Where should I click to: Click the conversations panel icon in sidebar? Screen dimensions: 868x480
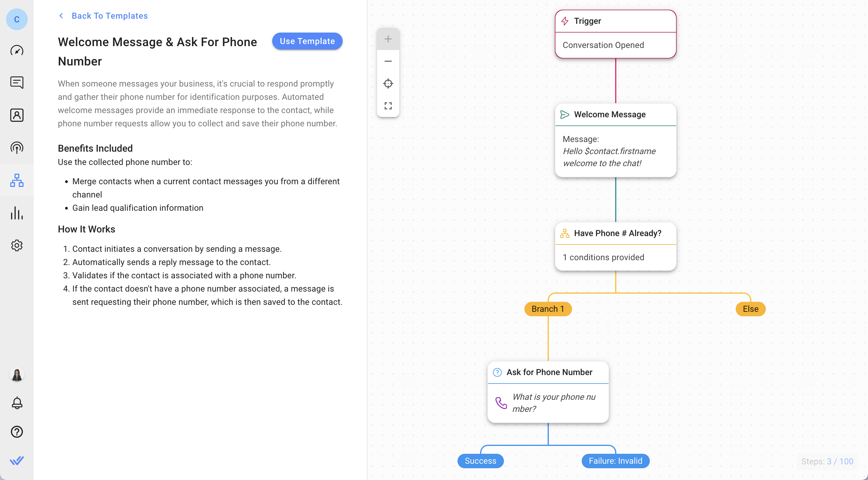(17, 83)
